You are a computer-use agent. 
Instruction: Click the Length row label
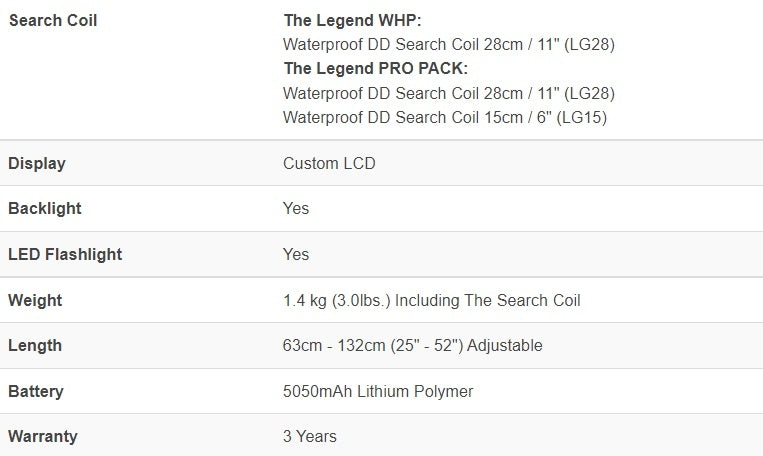pos(35,346)
